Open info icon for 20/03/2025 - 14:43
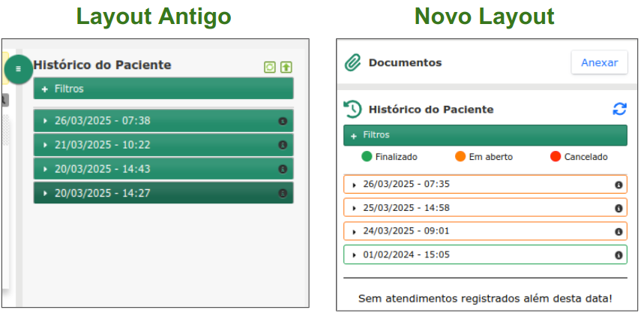644x316 pixels. pos(283,169)
